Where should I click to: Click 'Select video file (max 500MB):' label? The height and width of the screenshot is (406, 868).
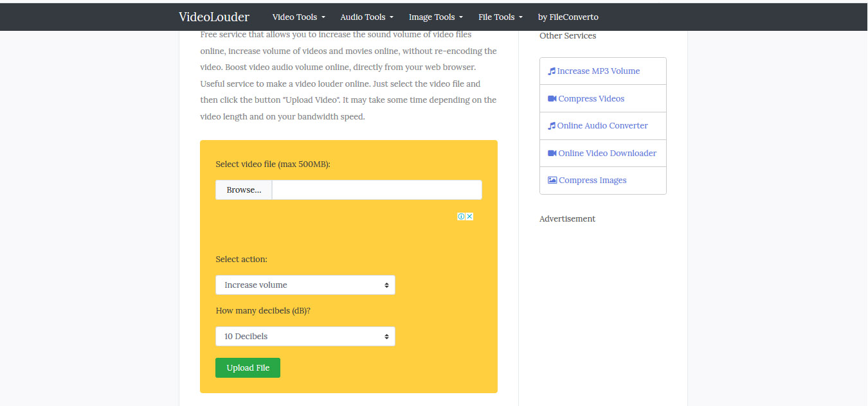pos(273,164)
